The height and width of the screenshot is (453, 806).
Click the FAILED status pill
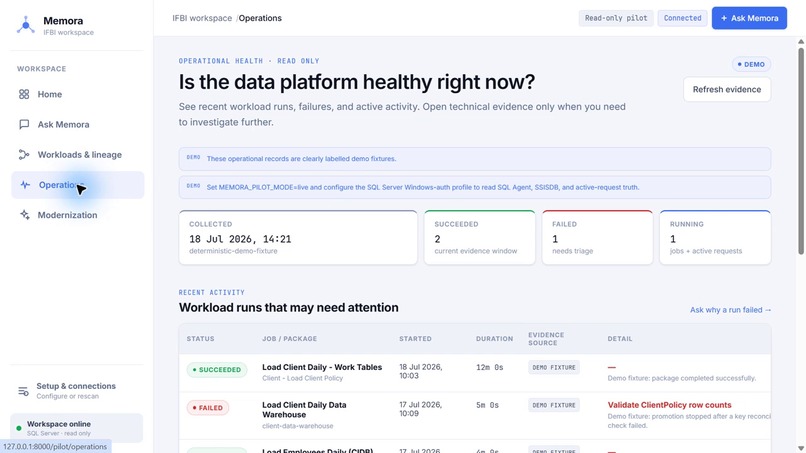(208, 408)
